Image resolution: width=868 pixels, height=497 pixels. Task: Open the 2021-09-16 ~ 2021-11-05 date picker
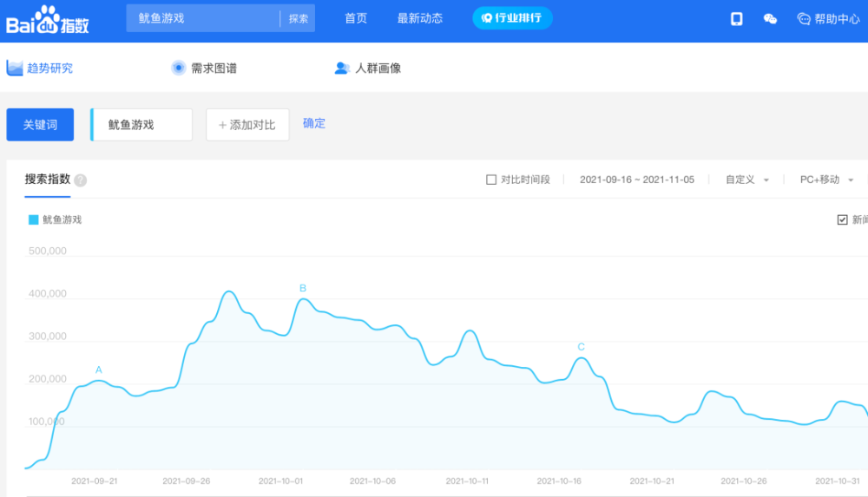pyautogui.click(x=636, y=180)
